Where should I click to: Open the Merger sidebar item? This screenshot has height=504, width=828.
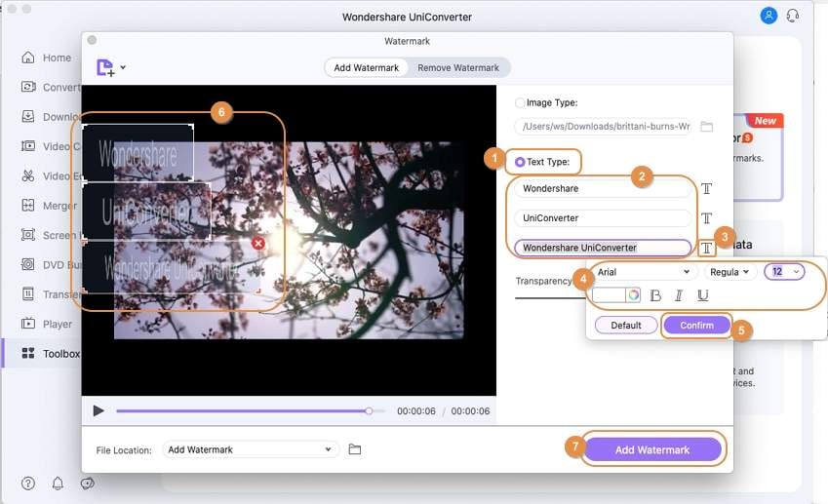pos(49,206)
